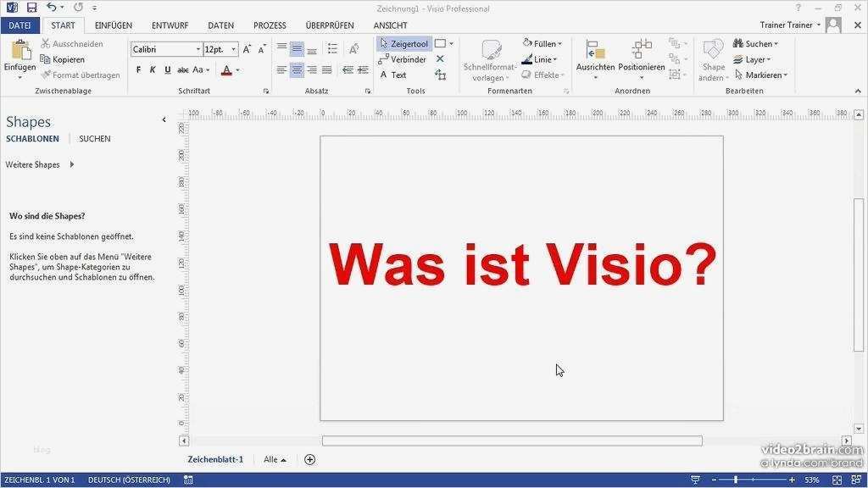This screenshot has width=868, height=488.
Task: Click the macro recording status bar icon
Action: click(188, 480)
